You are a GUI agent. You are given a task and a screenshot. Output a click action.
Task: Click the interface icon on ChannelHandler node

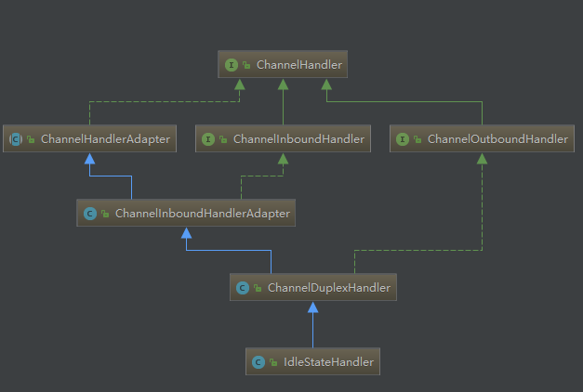[x=231, y=65]
